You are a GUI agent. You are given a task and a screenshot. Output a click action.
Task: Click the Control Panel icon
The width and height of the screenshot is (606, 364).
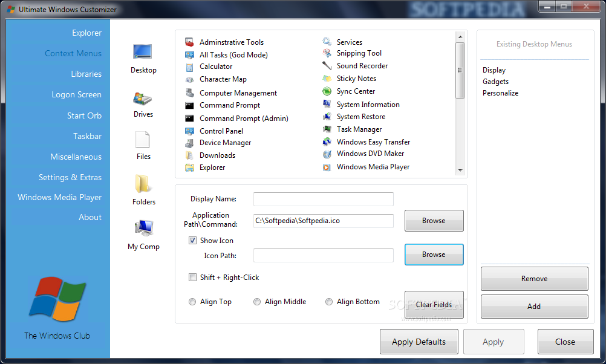(x=189, y=131)
